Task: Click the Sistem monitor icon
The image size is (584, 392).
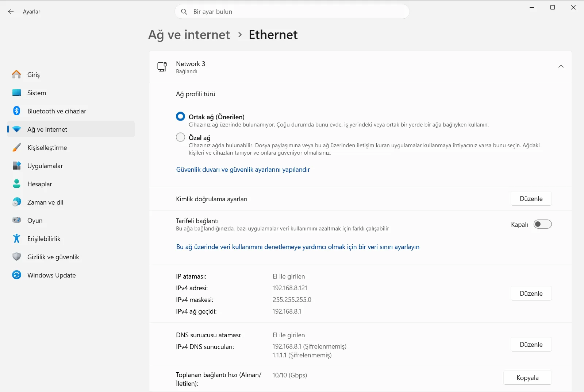Action: pyautogui.click(x=16, y=93)
